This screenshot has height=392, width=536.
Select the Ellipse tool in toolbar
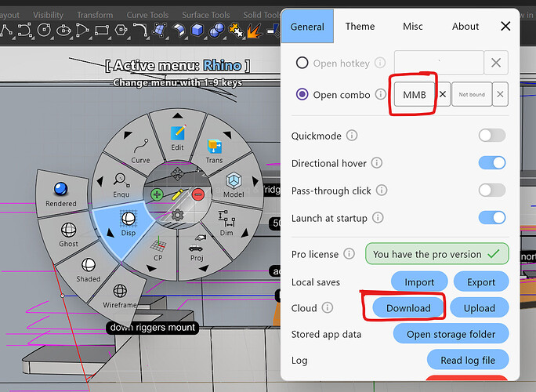tap(63, 31)
